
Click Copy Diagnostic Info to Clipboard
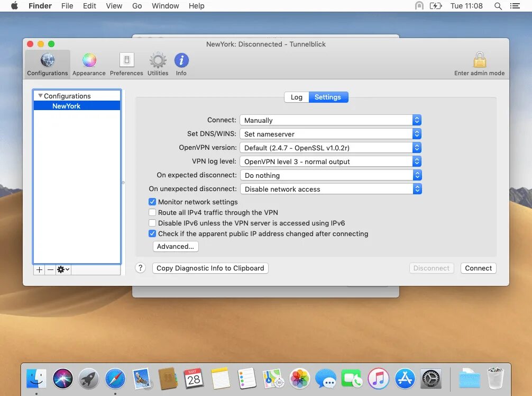210,268
